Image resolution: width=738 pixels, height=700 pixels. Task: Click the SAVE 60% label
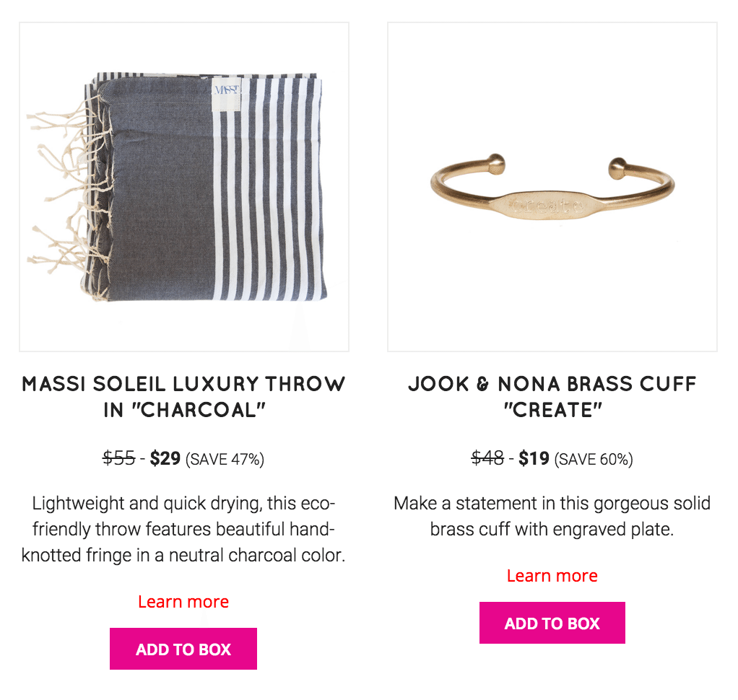[594, 459]
